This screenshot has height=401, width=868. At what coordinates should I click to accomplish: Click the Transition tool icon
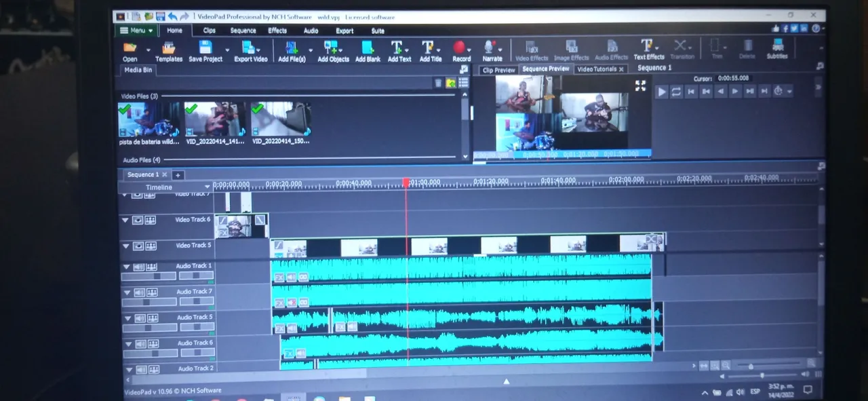pos(682,50)
